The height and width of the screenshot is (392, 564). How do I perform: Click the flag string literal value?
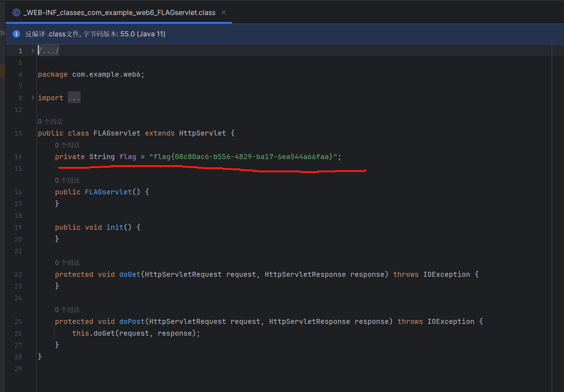243,157
